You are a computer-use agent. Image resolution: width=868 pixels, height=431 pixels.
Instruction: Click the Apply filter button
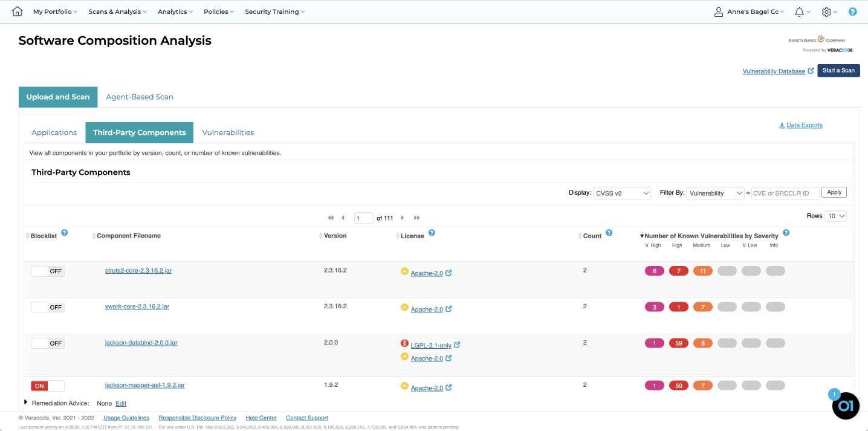pyautogui.click(x=834, y=192)
